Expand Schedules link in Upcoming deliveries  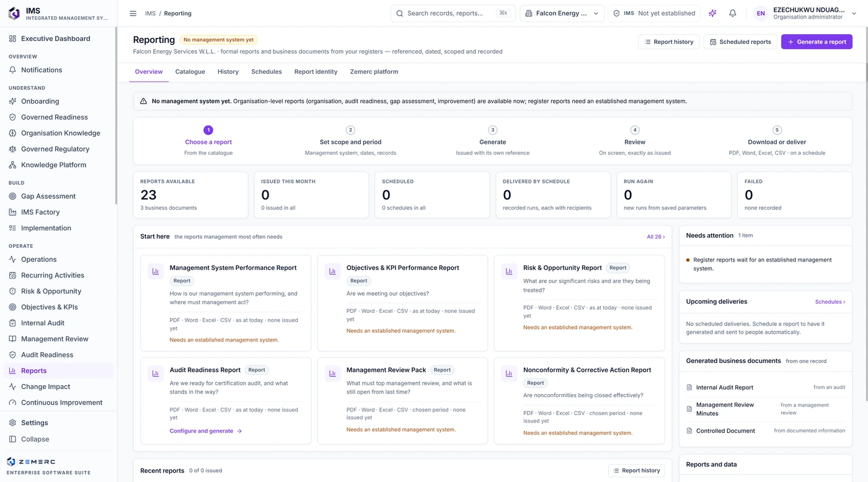point(830,302)
